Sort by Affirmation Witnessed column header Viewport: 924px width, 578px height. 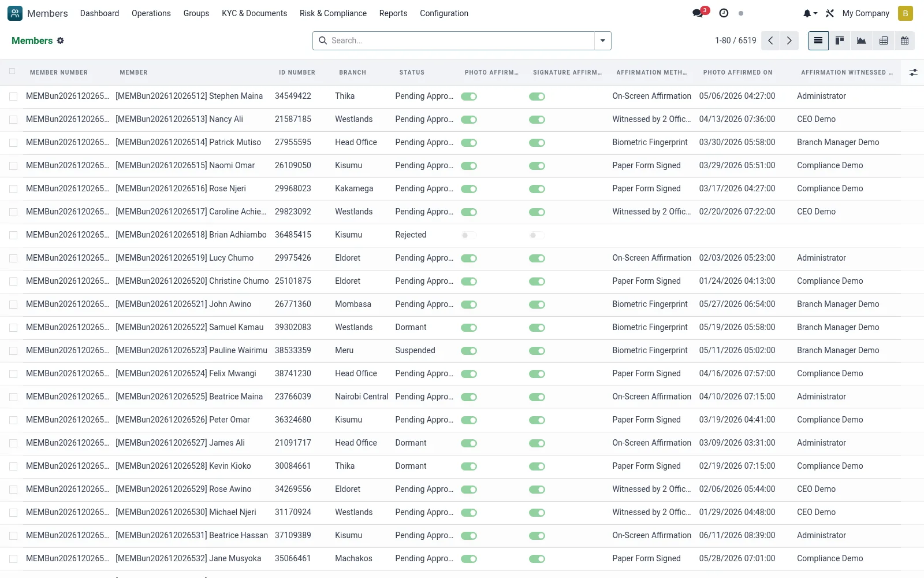tap(847, 73)
